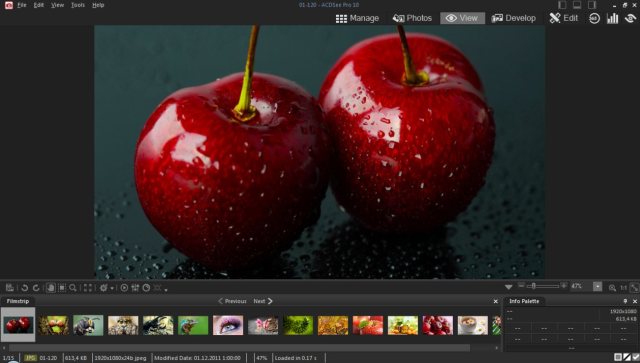The height and width of the screenshot is (363, 640).
Task: Click the full screen icon in toolbar
Action: point(88,288)
